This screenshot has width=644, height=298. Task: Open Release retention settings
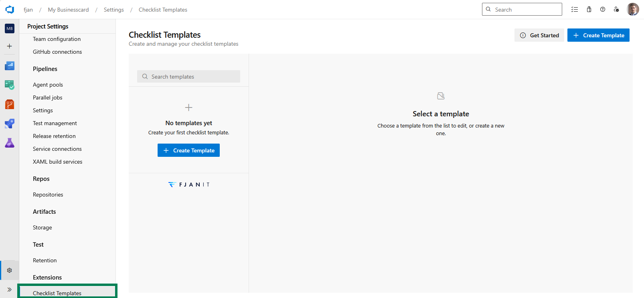pyautogui.click(x=54, y=136)
